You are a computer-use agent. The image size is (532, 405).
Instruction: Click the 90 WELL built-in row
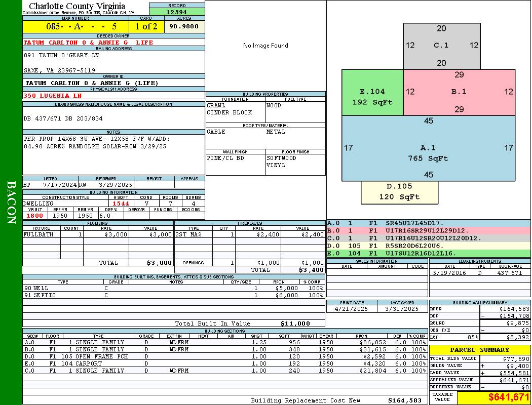[174, 288]
